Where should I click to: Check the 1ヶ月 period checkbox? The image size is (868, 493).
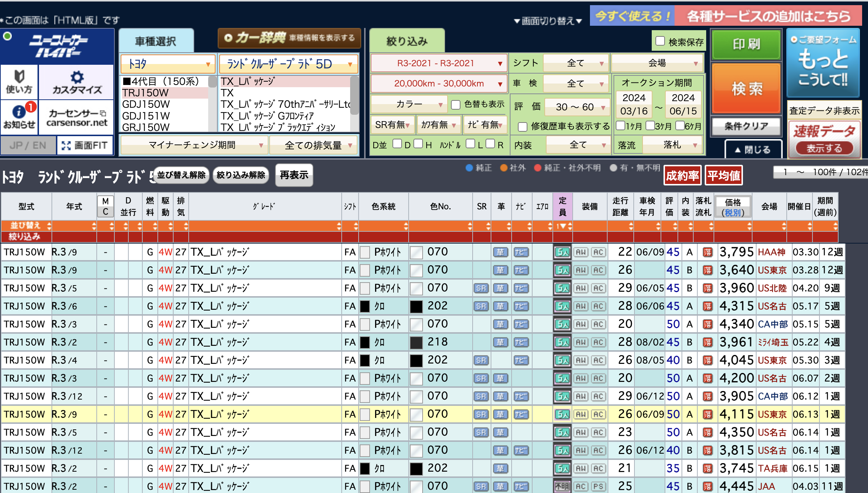coord(620,125)
